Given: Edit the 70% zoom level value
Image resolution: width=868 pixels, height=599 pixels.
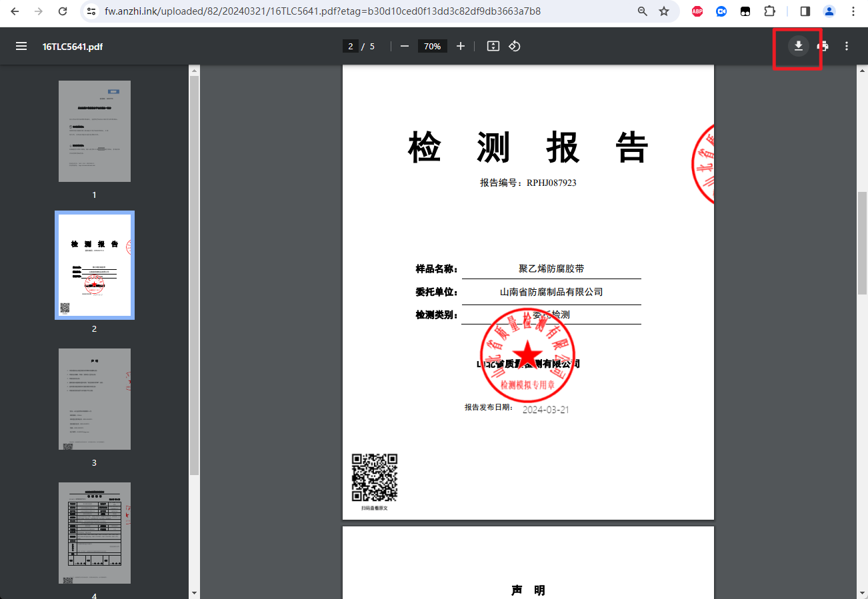Looking at the screenshot, I should [x=432, y=46].
